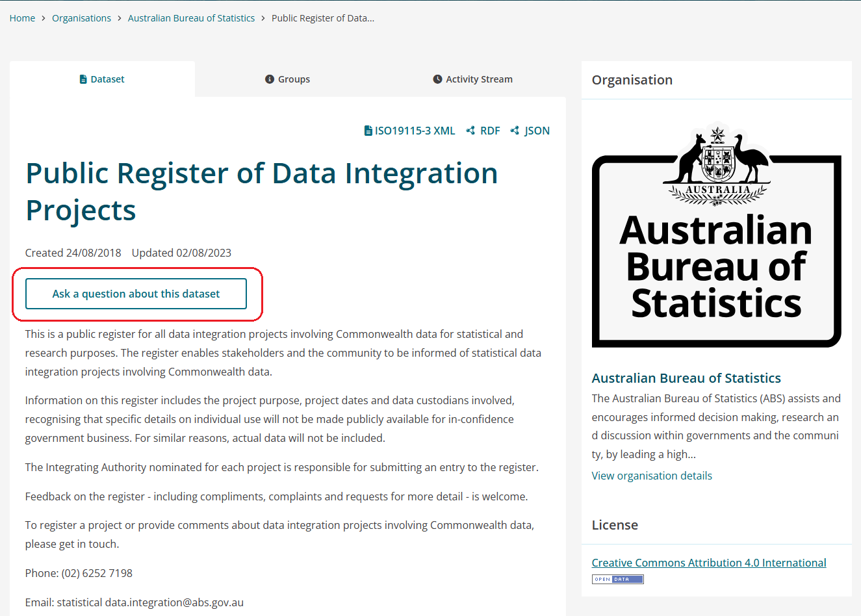Switch to the Groups tab
The width and height of the screenshot is (861, 616).
point(287,79)
